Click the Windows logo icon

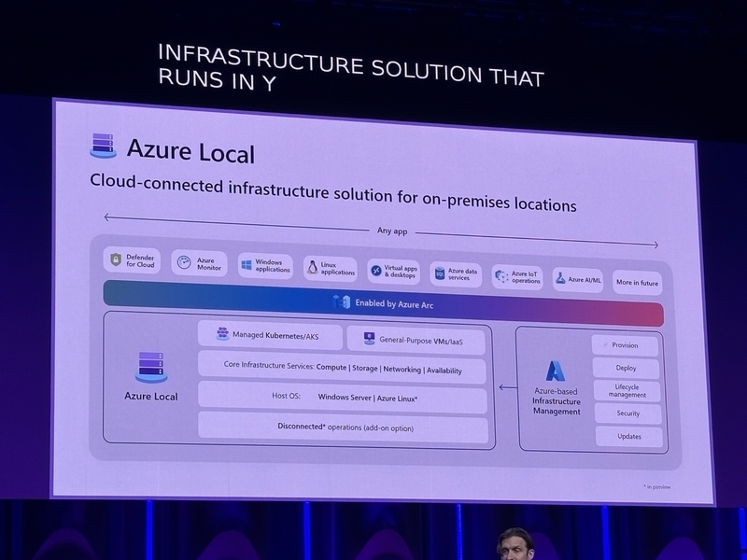[x=247, y=265]
